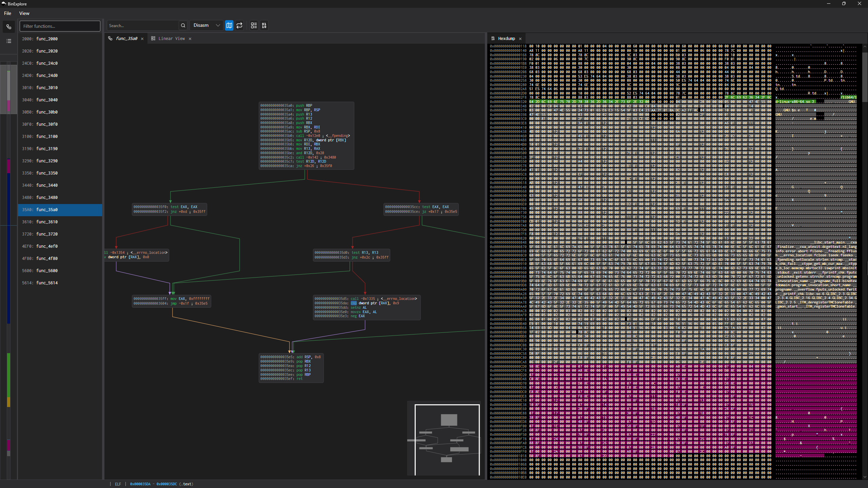This screenshot has width=868, height=488.
Task: Select func_4ef0 in function list
Action: click(60, 246)
